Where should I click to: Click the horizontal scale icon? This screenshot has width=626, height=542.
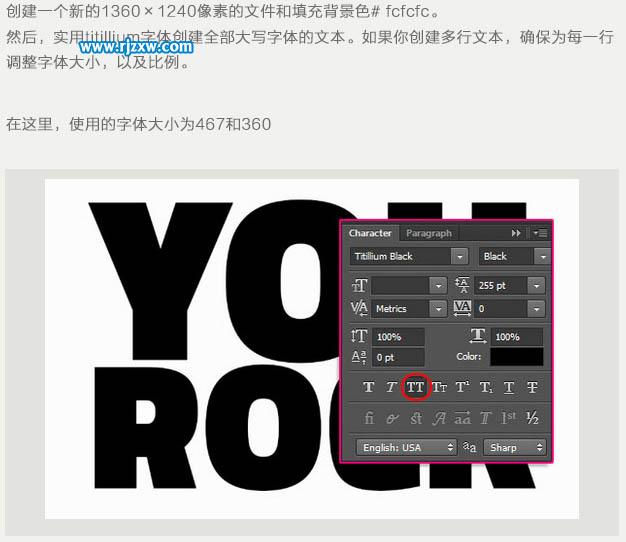(477, 336)
